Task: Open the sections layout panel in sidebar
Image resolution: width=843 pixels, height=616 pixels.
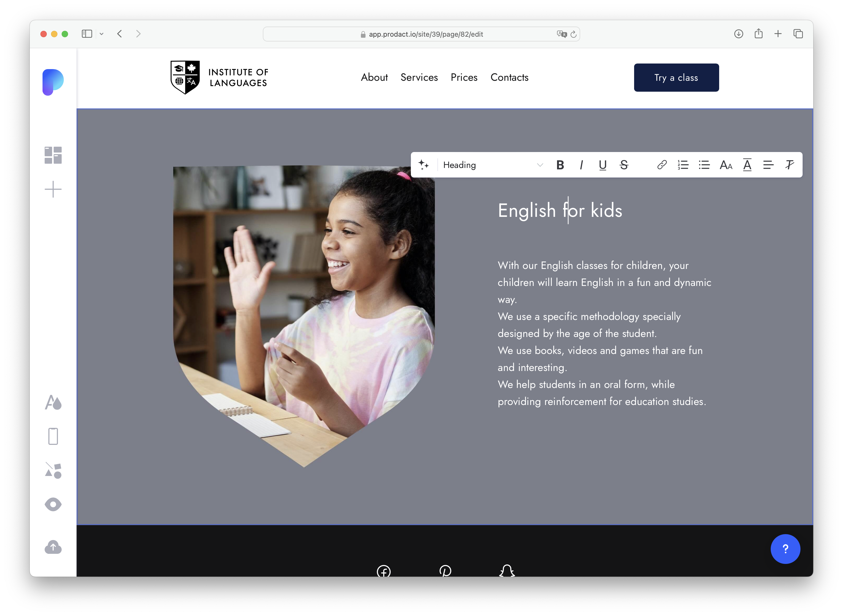Action: (x=53, y=155)
